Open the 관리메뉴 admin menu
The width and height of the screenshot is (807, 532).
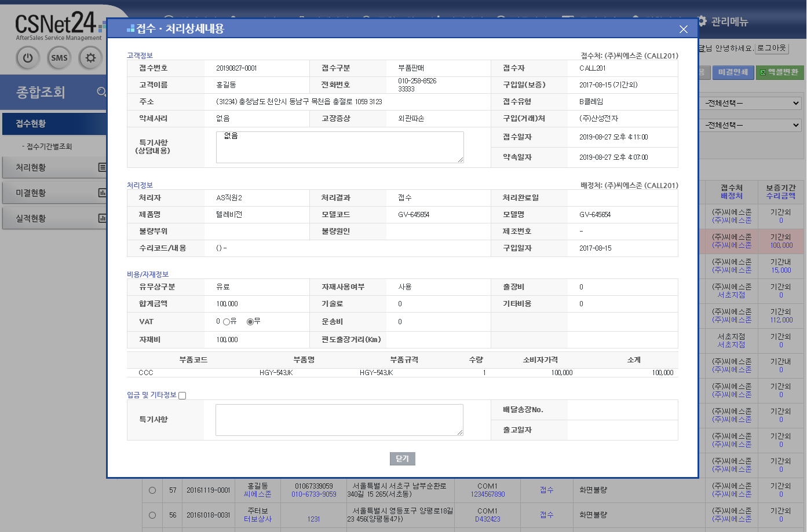[724, 21]
